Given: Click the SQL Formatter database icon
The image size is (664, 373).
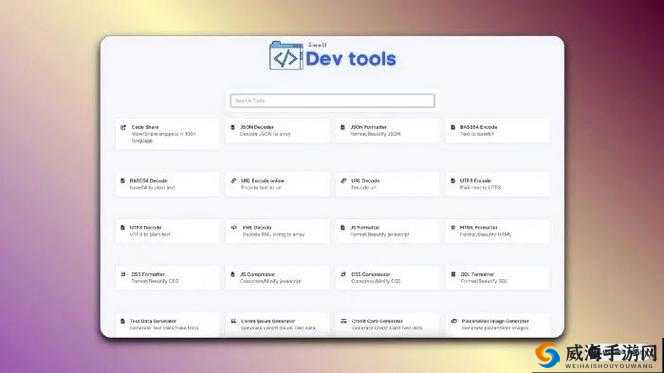Looking at the screenshot, I should tap(453, 274).
